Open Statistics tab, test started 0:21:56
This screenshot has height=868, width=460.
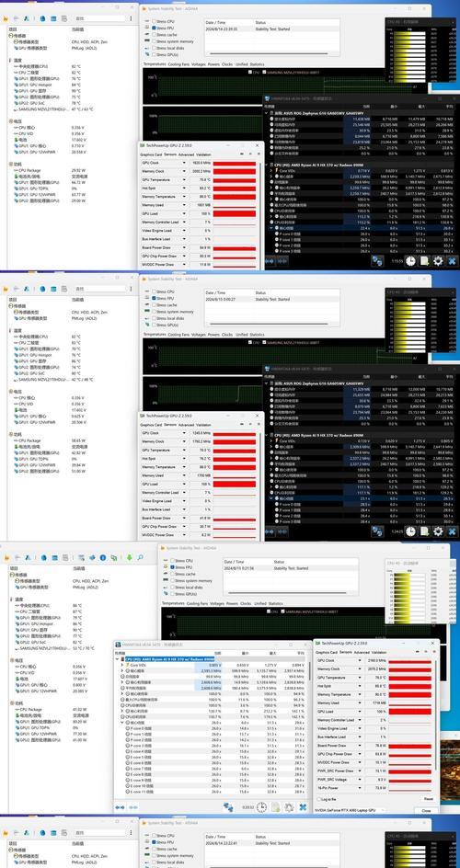click(x=275, y=603)
